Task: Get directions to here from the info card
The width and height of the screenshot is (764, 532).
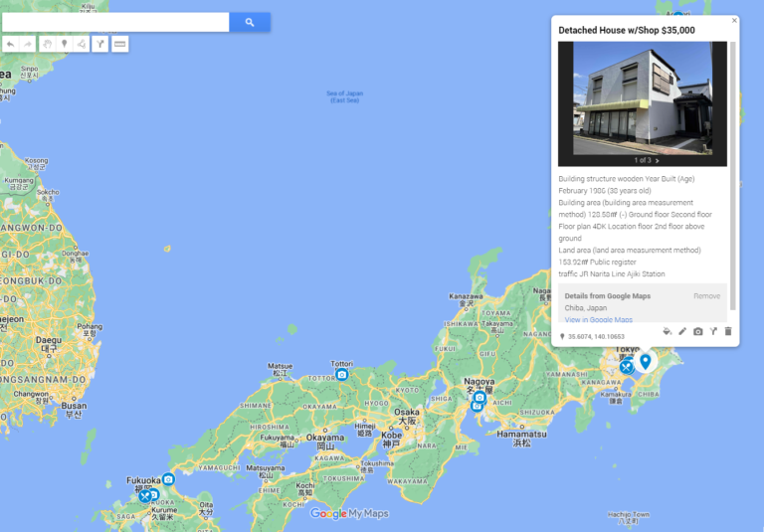Action: point(713,331)
